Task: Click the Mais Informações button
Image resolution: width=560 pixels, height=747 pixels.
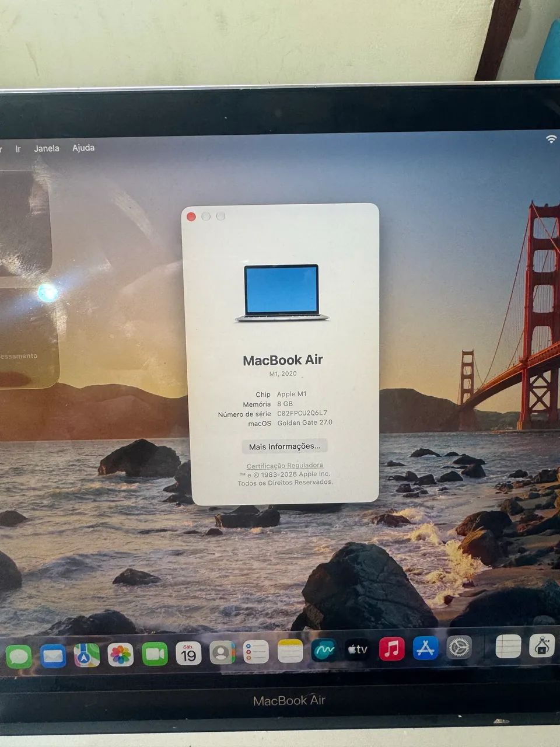Action: [285, 446]
